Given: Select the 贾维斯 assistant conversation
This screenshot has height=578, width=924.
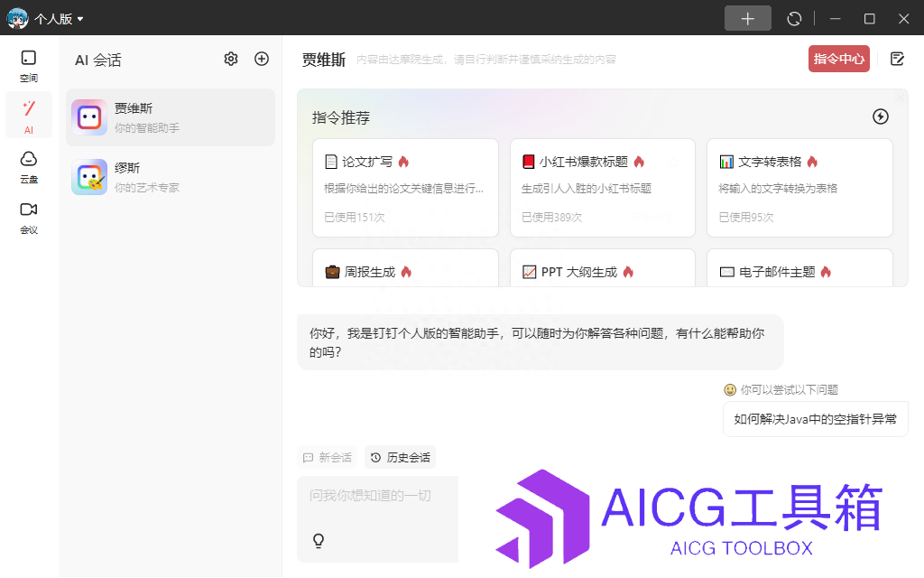Looking at the screenshot, I should tap(171, 117).
